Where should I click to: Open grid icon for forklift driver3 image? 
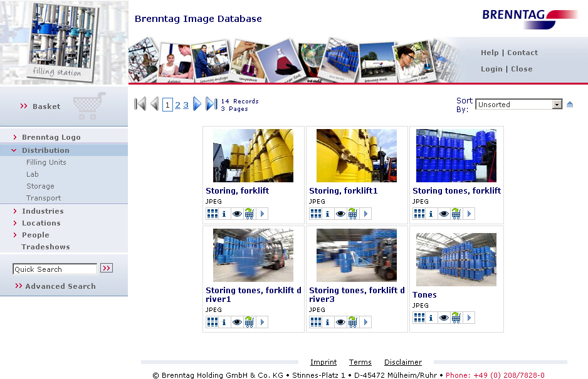316,322
